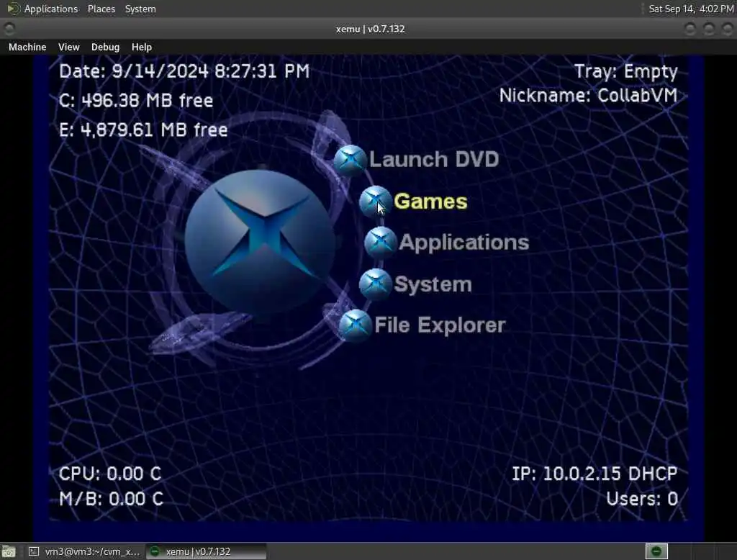This screenshot has height=560, width=737.
Task: Open the Debug menu in xemu
Action: pos(105,47)
